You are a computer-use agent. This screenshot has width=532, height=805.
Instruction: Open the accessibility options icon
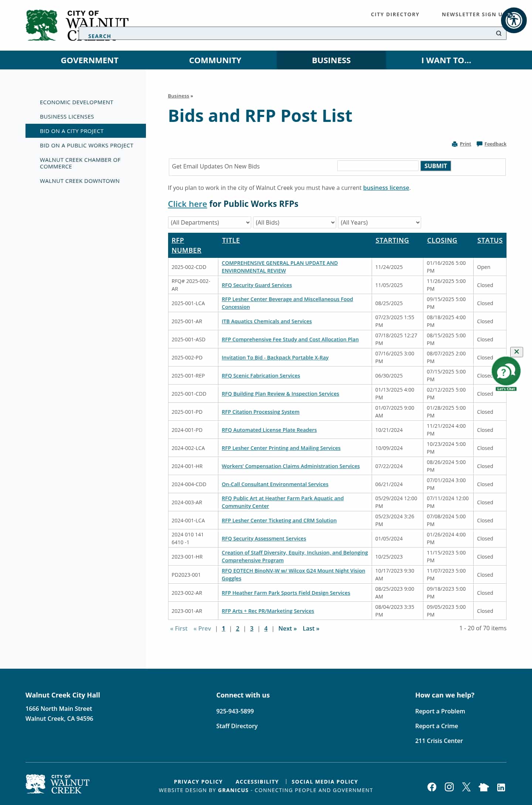tap(514, 20)
